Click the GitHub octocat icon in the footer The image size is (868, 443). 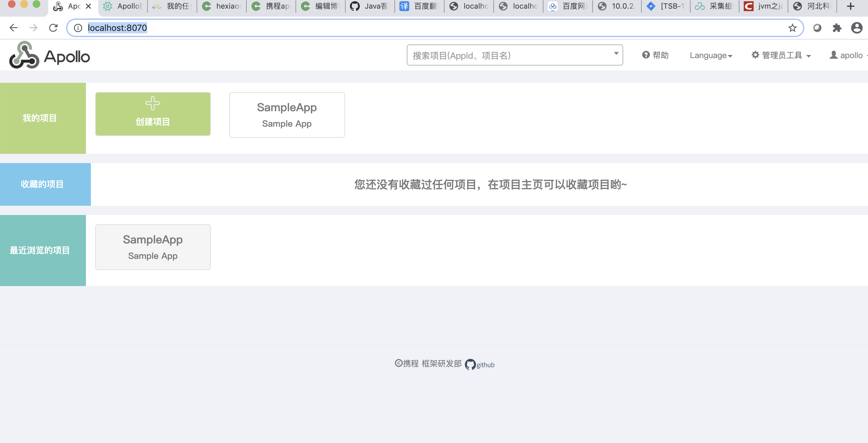(470, 364)
